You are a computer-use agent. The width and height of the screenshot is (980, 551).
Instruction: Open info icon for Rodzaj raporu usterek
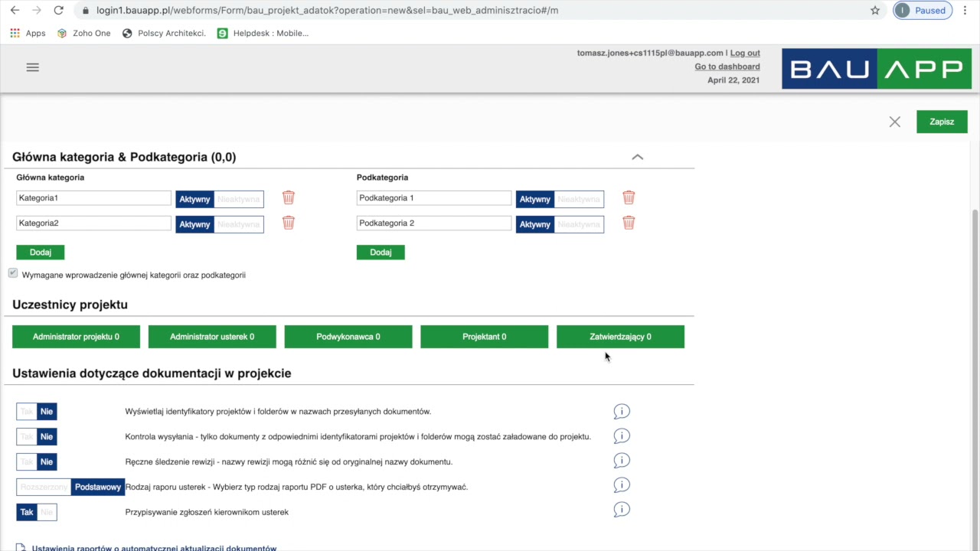(622, 485)
